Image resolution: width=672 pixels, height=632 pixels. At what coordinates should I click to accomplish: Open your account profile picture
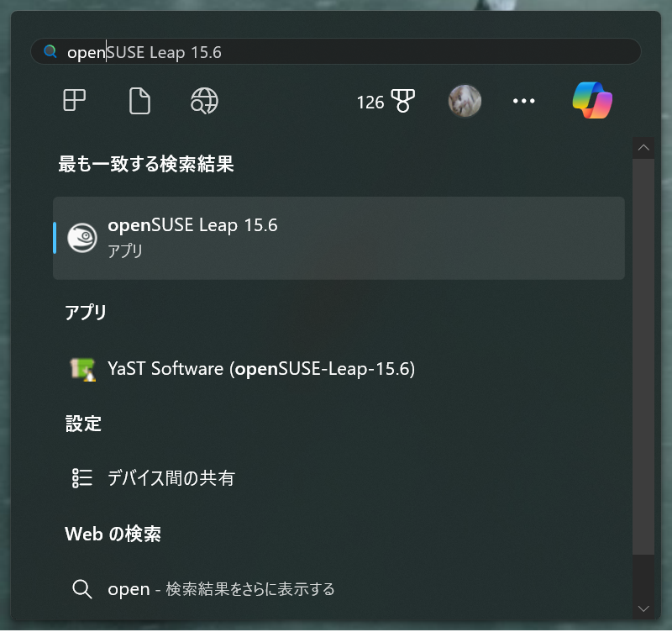coord(465,101)
